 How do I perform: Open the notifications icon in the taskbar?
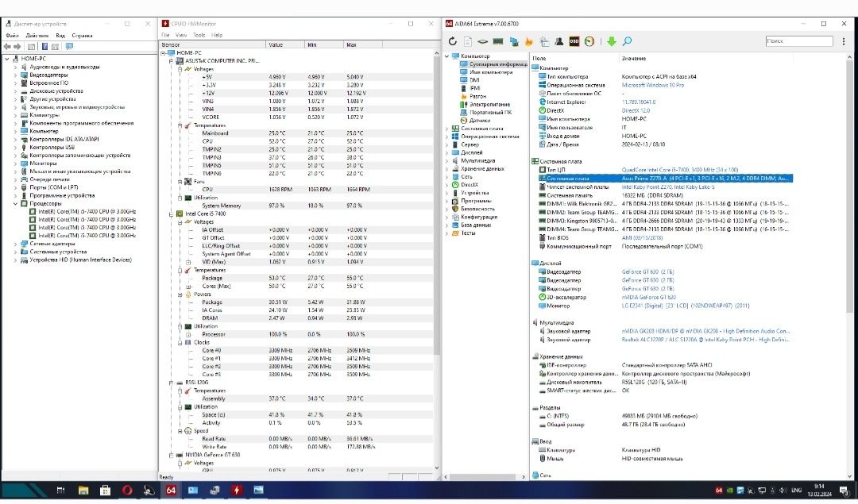tap(844, 490)
